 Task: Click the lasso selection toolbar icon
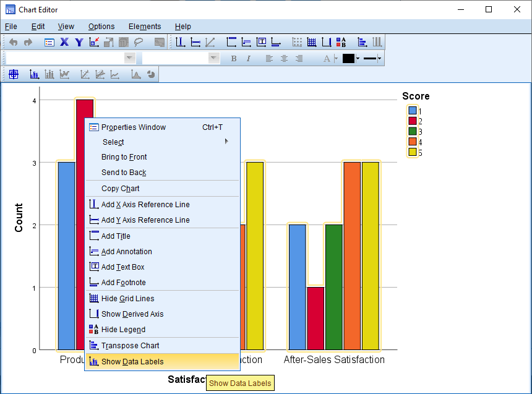[139, 42]
